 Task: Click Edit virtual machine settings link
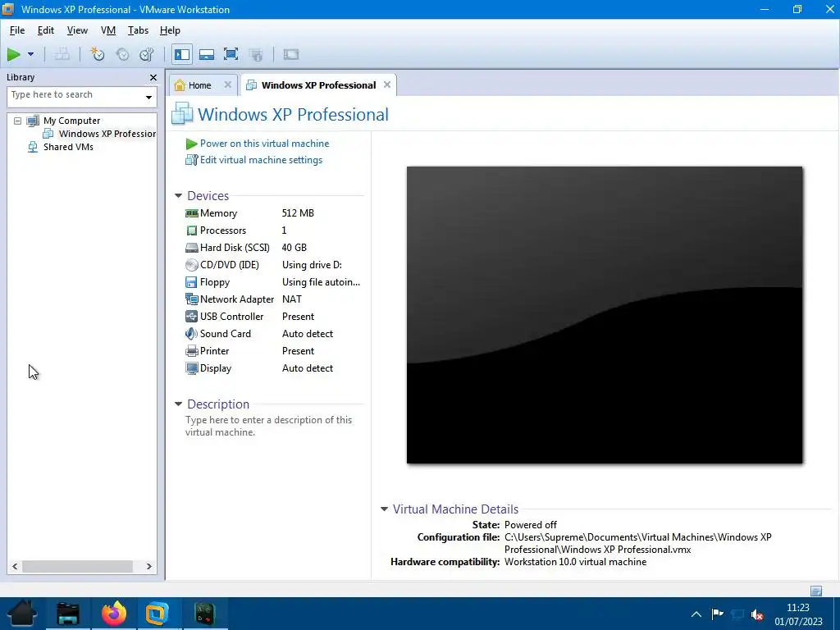point(261,160)
